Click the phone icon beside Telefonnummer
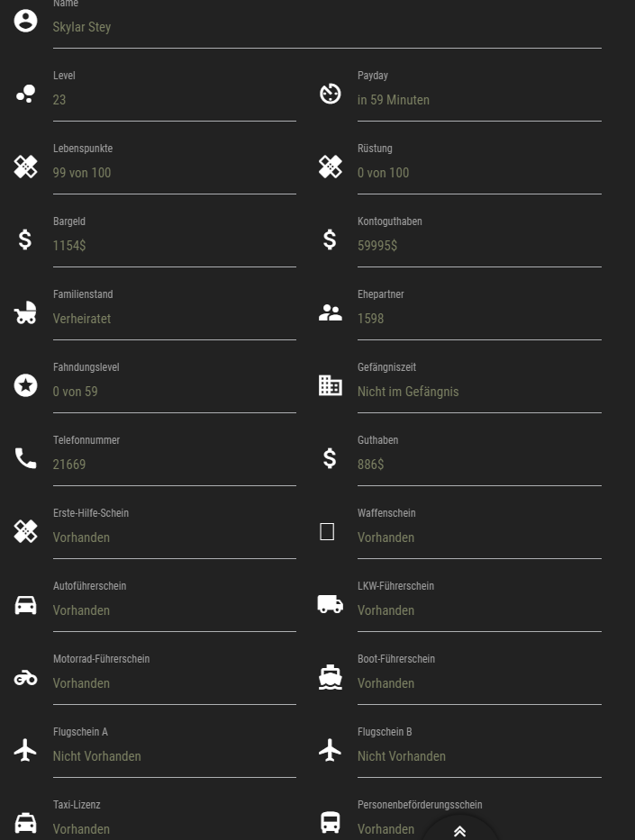Viewport: 635px width, 840px height. coord(25,458)
